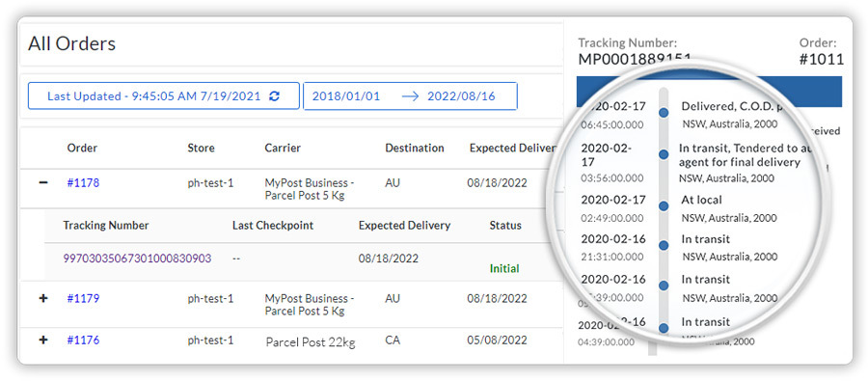Click the Parcel Post 22kg carrier cell
The width and height of the screenshot is (868, 381).
click(x=311, y=341)
